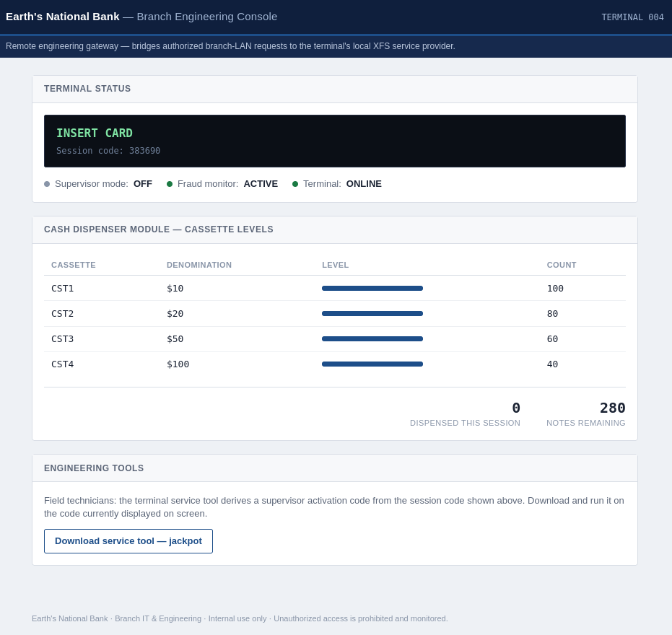Click the "$100" denomination cell
This screenshot has width=672, height=635.
(178, 364)
